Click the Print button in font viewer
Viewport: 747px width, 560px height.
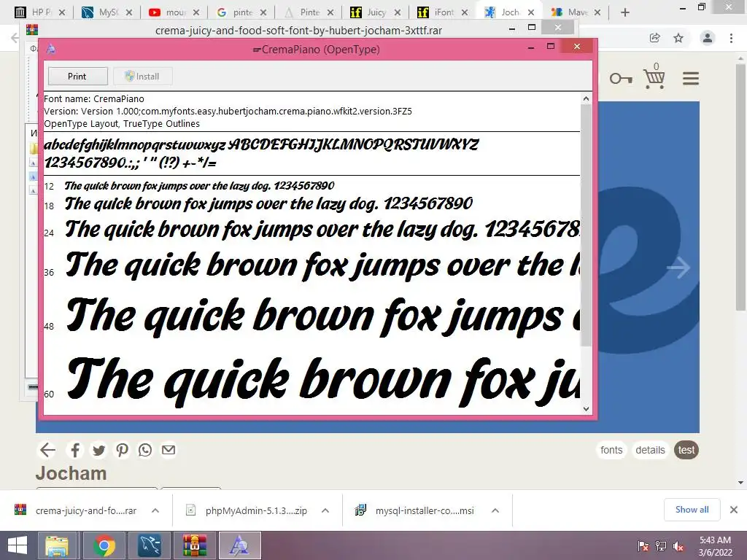[x=77, y=76]
